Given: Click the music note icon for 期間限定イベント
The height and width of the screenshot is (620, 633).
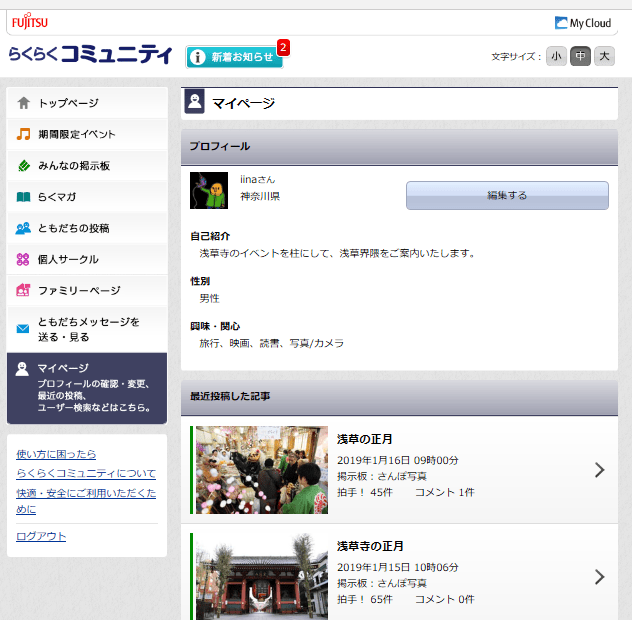Looking at the screenshot, I should 23,134.
